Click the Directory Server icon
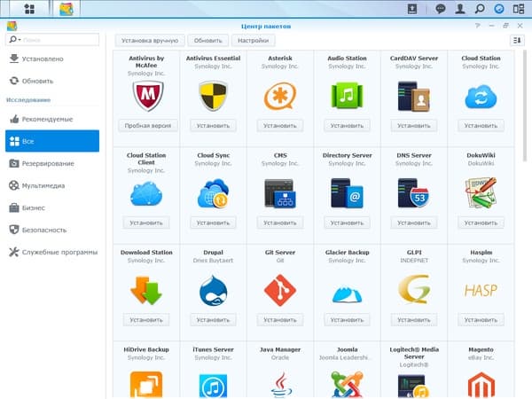The width and height of the screenshot is (532, 399). point(347,193)
